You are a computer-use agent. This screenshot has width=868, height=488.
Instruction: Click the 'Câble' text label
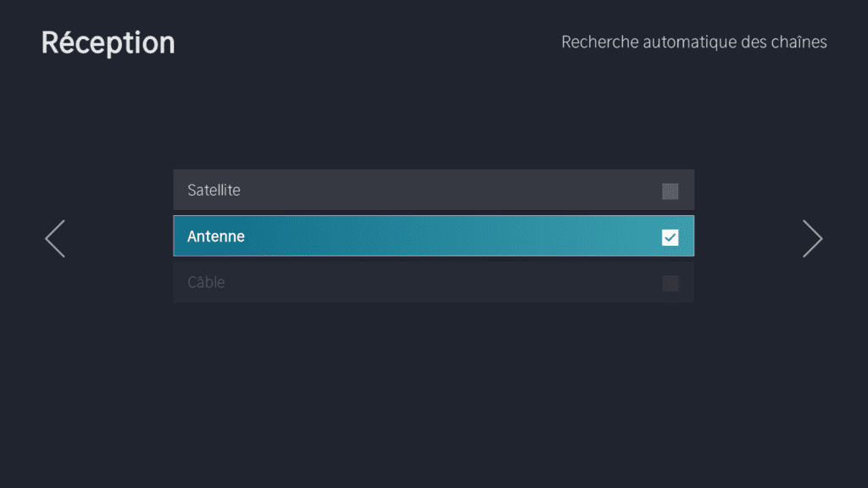pyautogui.click(x=206, y=282)
